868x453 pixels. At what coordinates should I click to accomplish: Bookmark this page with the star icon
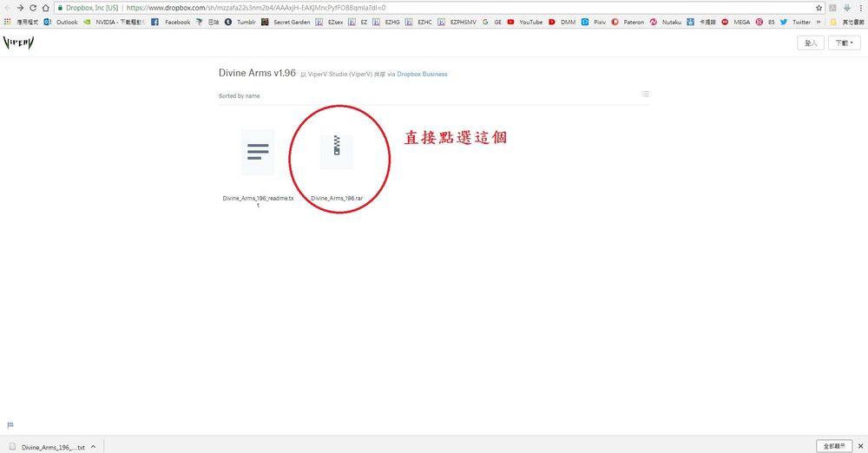pyautogui.click(x=819, y=8)
